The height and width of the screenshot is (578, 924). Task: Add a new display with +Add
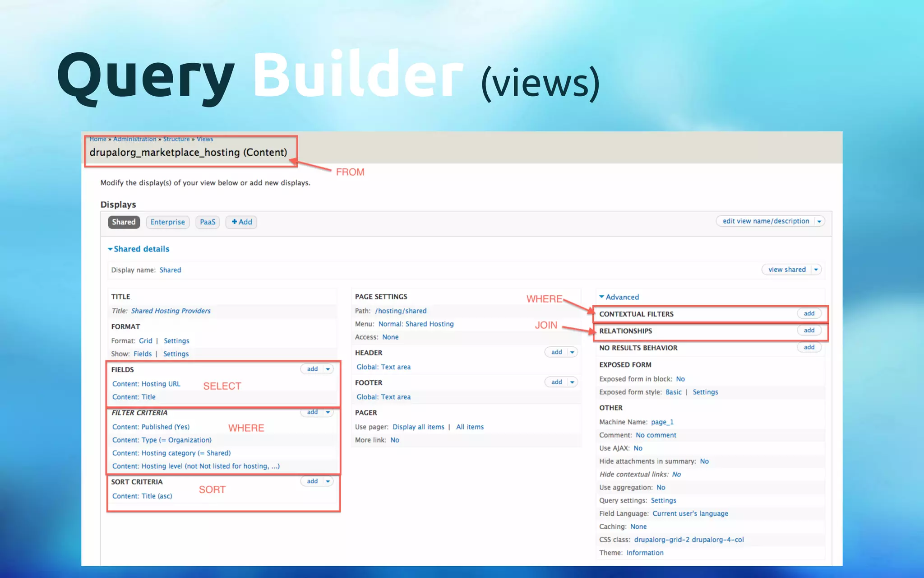242,222
